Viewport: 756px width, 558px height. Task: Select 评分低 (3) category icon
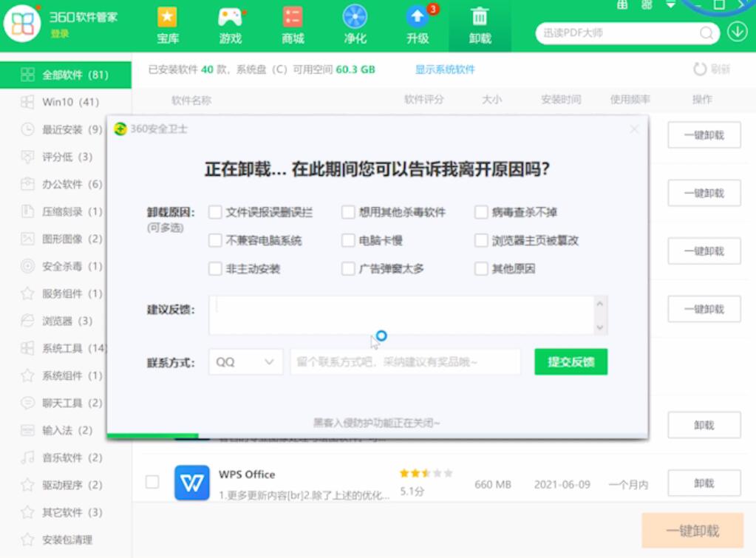point(27,157)
